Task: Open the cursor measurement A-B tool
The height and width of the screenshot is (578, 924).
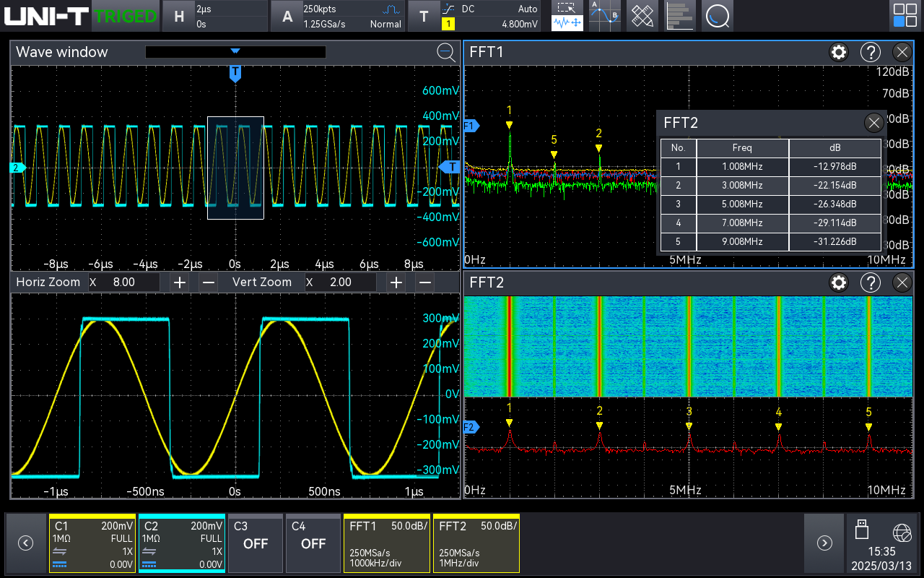Action: coord(604,16)
